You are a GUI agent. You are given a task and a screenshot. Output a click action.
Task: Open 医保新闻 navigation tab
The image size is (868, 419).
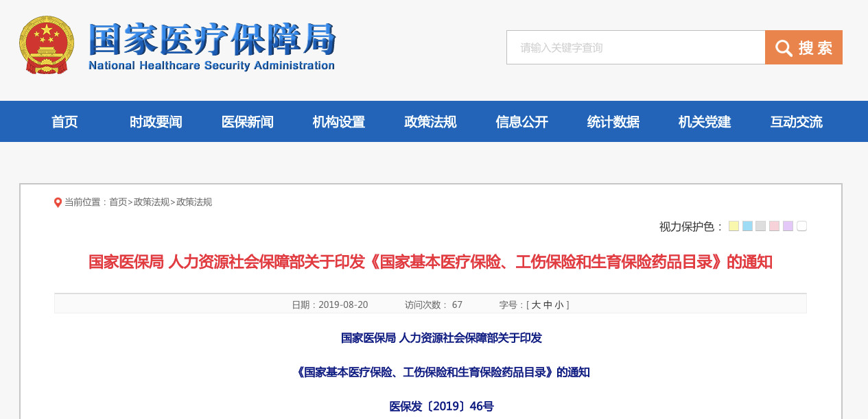pyautogui.click(x=247, y=122)
